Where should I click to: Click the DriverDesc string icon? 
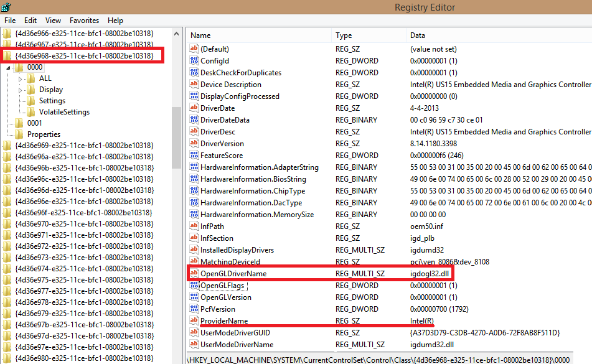tap(194, 131)
